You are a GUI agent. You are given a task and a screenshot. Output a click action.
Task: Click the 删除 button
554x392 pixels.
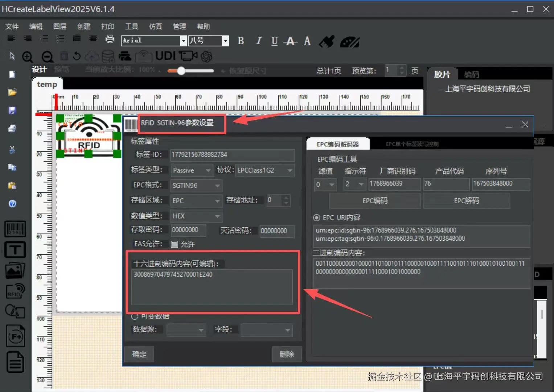tap(287, 354)
